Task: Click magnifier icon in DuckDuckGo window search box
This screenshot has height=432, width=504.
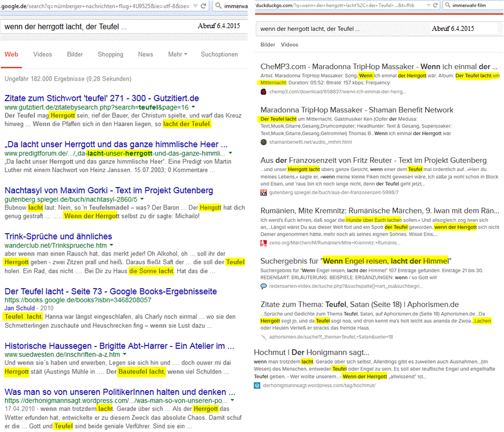Action: click(448, 5)
